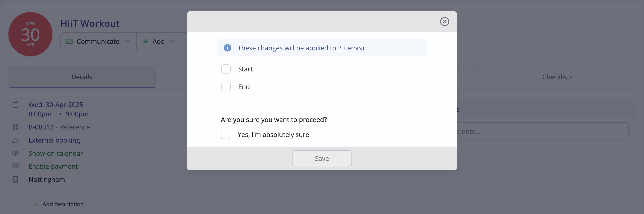Open the Checklists tab
The width and height of the screenshot is (644, 214).
(557, 77)
